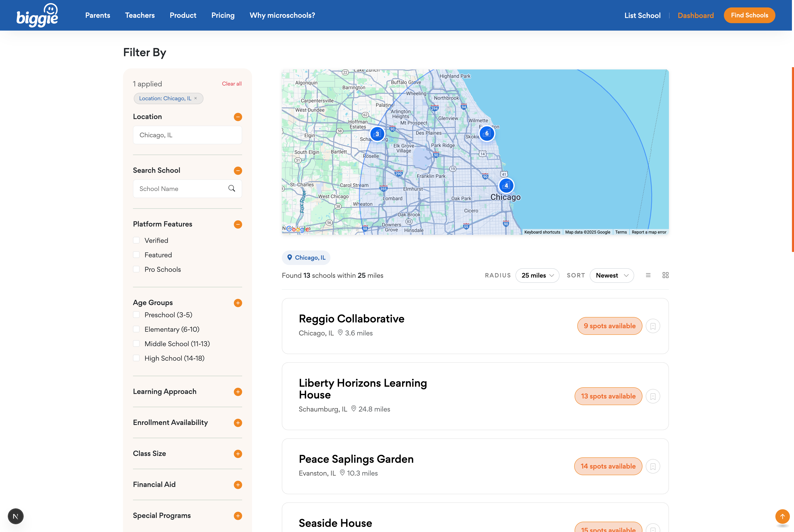This screenshot has width=794, height=532.
Task: Click the scroll-to-top arrow button
Action: 782,516
